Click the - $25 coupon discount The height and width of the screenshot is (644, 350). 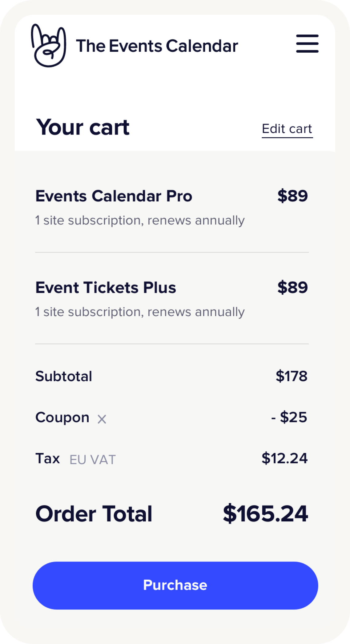point(289,417)
